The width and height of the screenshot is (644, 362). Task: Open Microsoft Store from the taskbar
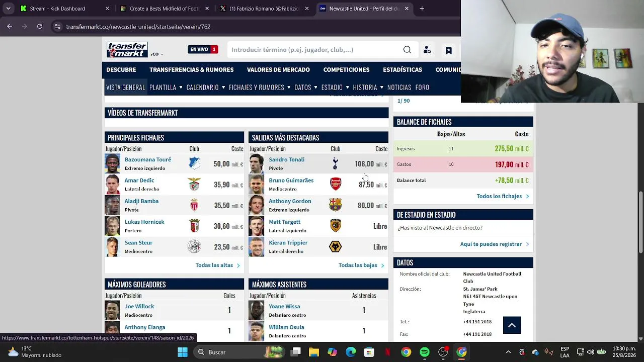369,352
